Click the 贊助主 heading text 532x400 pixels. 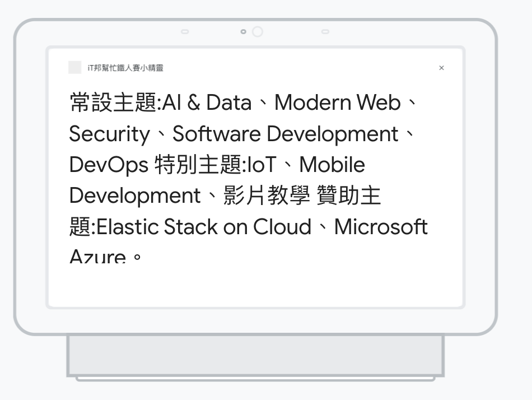[x=349, y=196]
